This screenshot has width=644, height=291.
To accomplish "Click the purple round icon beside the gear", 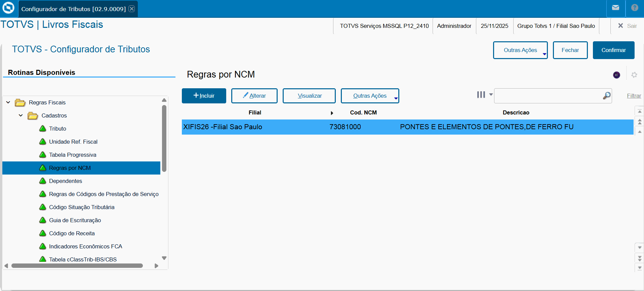I will tap(616, 75).
